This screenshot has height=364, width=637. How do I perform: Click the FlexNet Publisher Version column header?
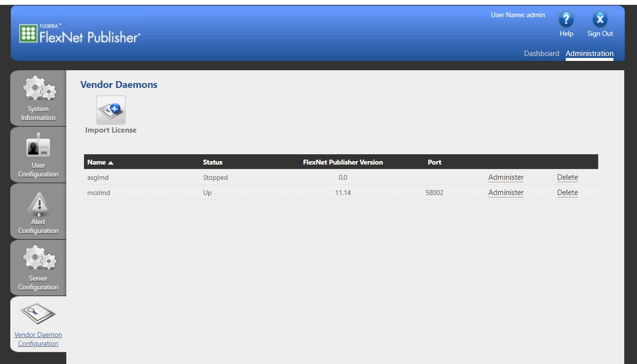(343, 162)
